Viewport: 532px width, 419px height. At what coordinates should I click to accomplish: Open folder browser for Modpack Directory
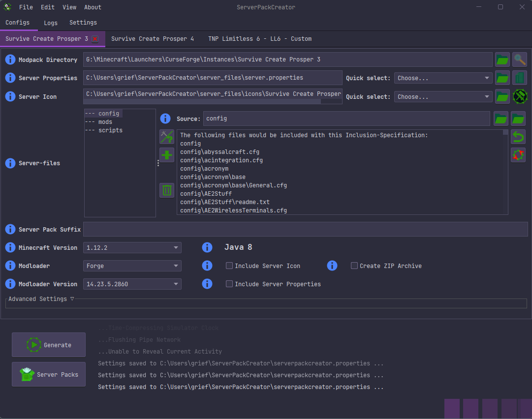pos(502,60)
